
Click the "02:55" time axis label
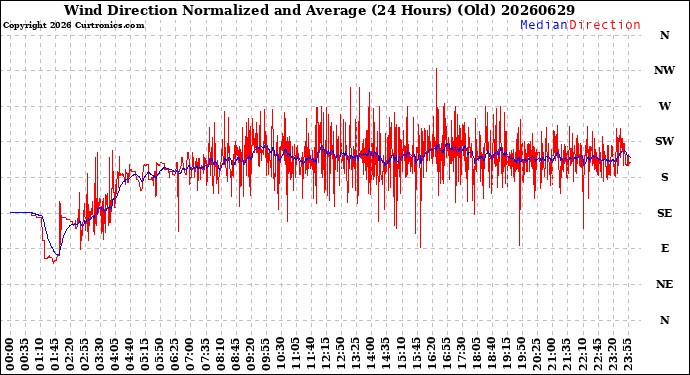pyautogui.click(x=84, y=354)
